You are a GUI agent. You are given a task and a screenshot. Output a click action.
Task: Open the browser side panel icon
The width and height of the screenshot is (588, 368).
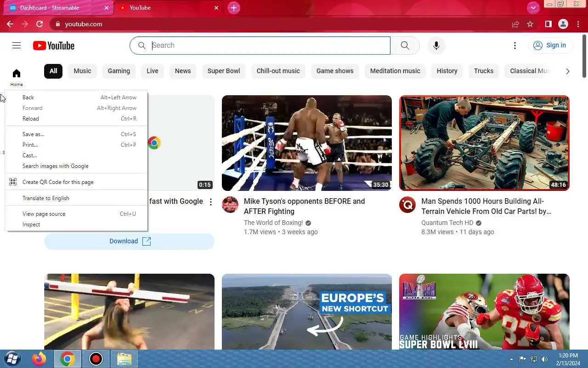point(548,24)
